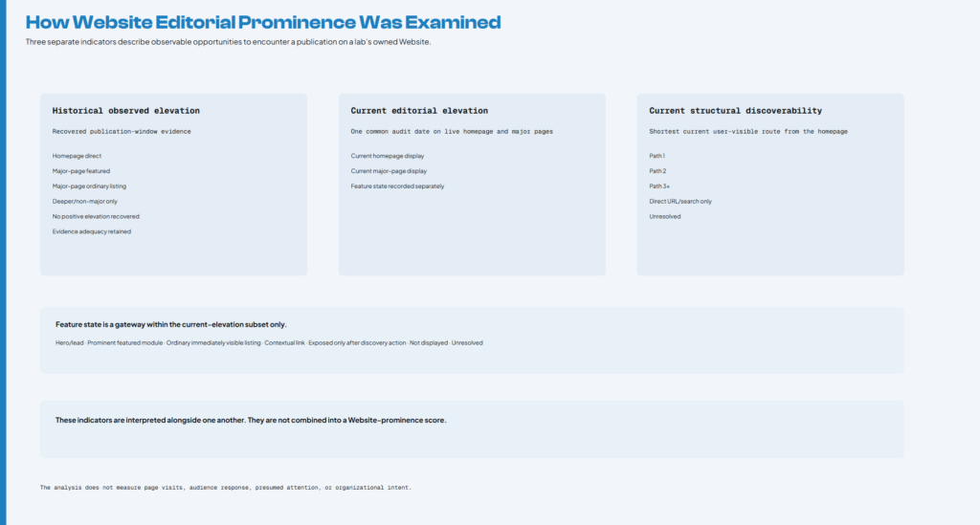Click 'No positive elevation recovered' entry
This screenshot has width=980, height=525.
[x=97, y=217]
